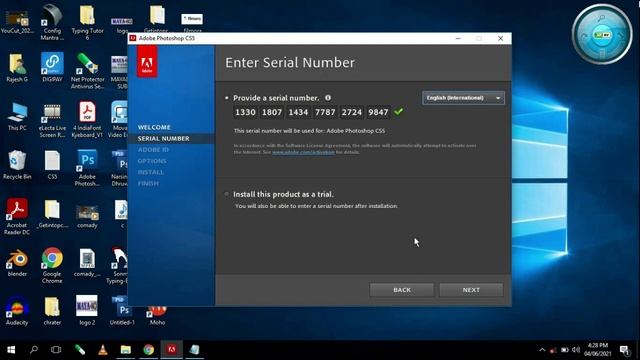Screen dimensions: 640x360
Task: Click the serial number info icon
Action: click(328, 98)
